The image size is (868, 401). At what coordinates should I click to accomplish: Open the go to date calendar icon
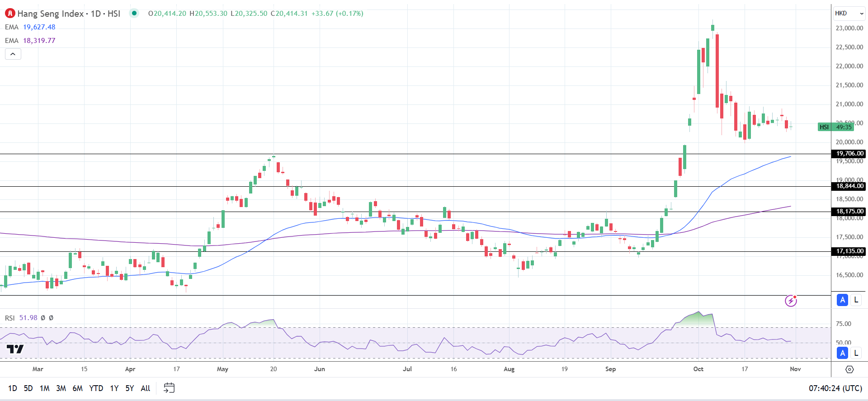(x=169, y=388)
